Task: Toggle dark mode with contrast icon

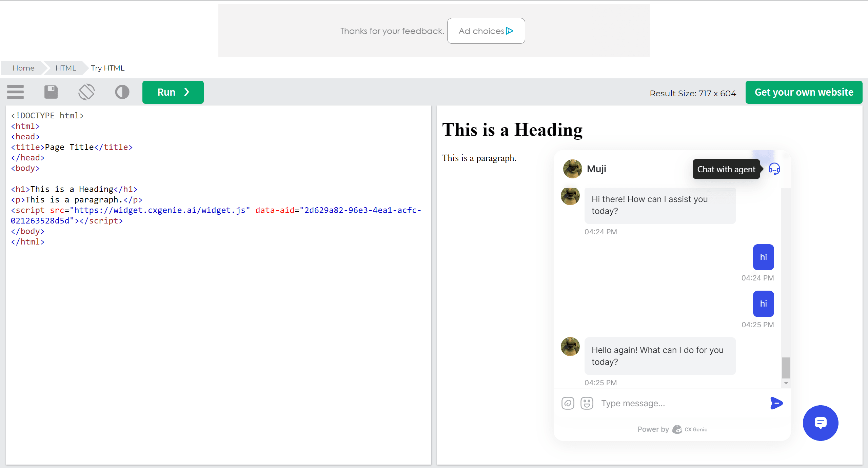Action: (x=122, y=92)
